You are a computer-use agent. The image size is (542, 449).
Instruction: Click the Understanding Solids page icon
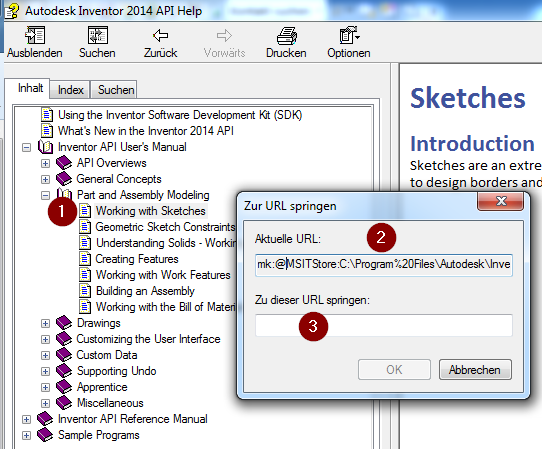click(85, 243)
